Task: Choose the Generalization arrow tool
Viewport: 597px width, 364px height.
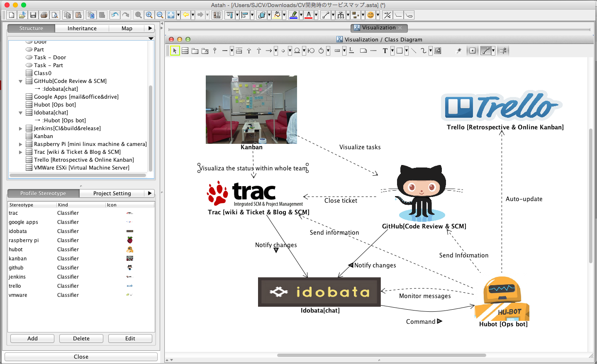Action: (249, 51)
